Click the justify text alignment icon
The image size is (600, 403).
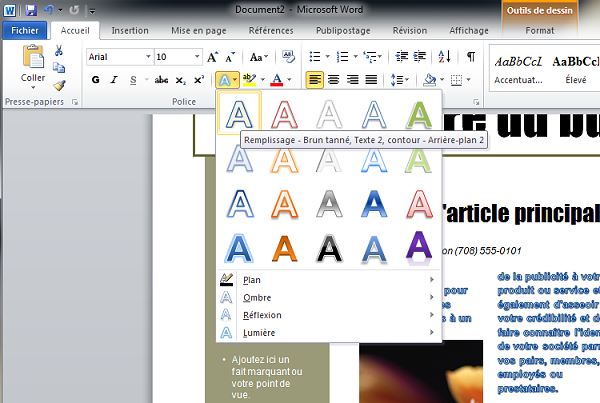371,79
